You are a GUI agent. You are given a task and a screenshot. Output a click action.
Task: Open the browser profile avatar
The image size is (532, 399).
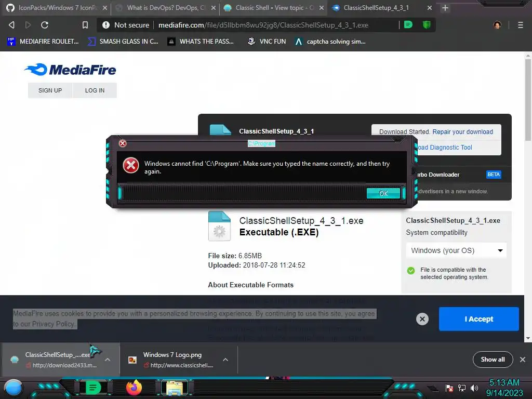point(497,25)
